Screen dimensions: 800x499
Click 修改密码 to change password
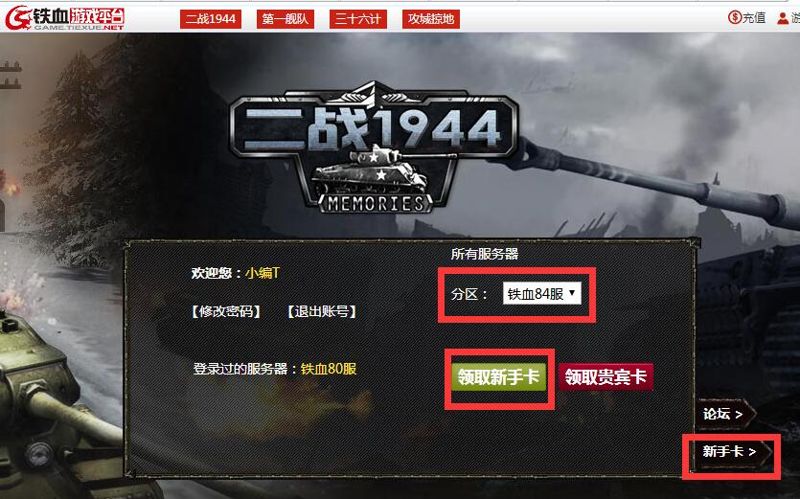[226, 311]
